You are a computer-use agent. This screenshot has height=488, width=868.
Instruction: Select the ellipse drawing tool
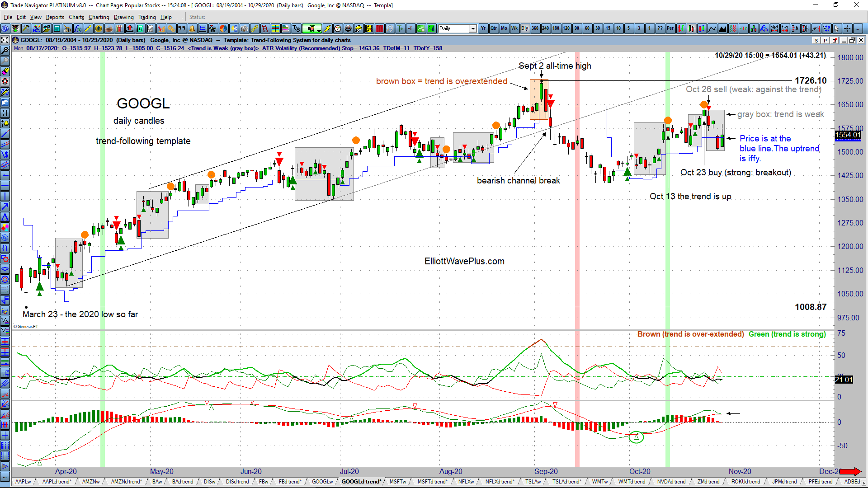tap(5, 269)
